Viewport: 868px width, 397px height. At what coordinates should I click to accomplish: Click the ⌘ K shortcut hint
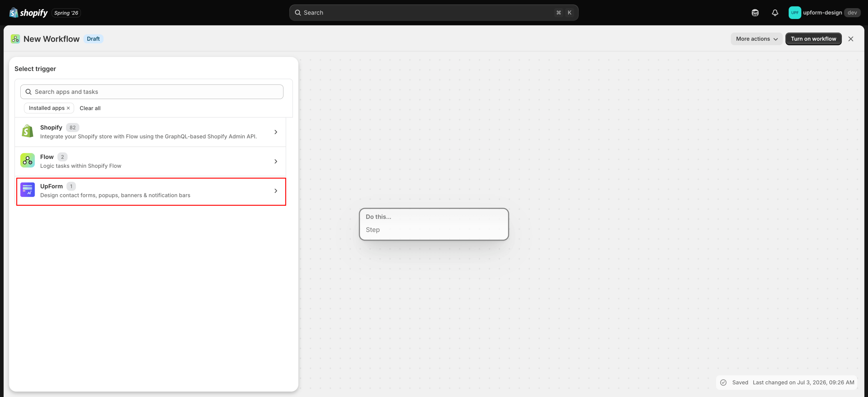pos(564,13)
